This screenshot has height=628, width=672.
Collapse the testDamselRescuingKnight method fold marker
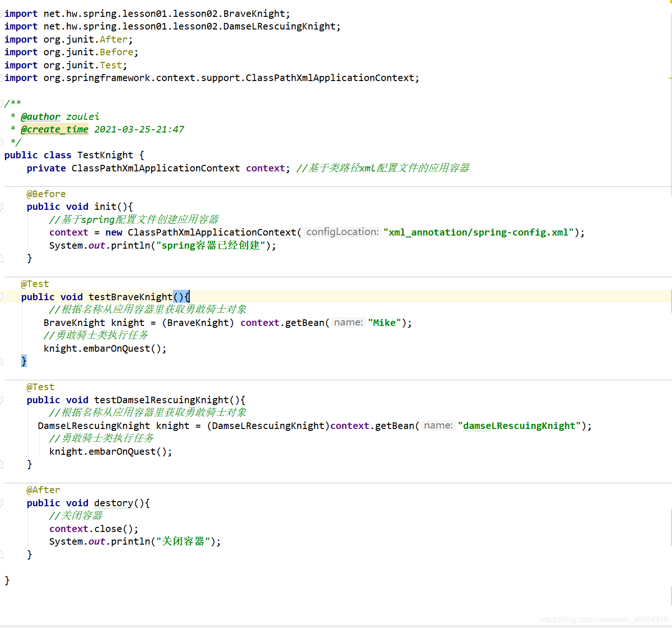1,400
